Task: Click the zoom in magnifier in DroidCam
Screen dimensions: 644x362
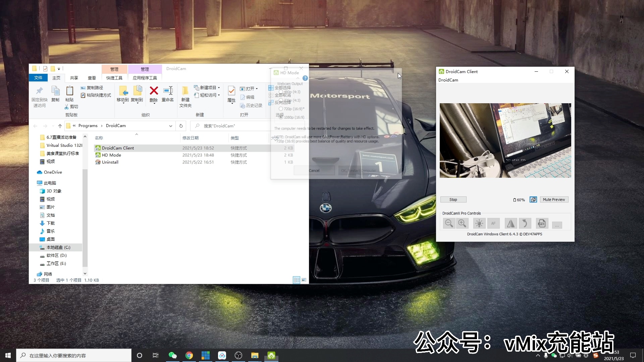Action: [462, 223]
